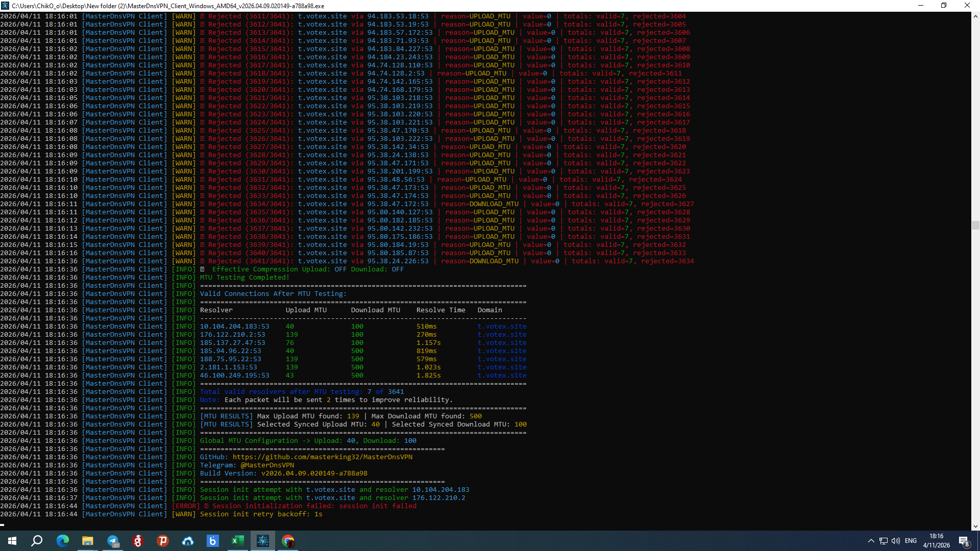The image size is (980, 551).
Task: Click resolver 2.181.1.153:53 in the table
Action: (x=228, y=367)
